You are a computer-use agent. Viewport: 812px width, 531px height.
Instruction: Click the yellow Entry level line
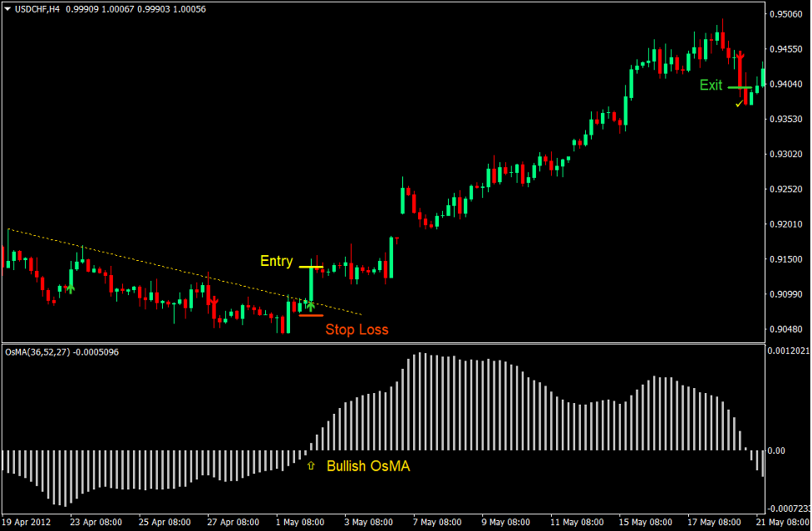(x=312, y=268)
